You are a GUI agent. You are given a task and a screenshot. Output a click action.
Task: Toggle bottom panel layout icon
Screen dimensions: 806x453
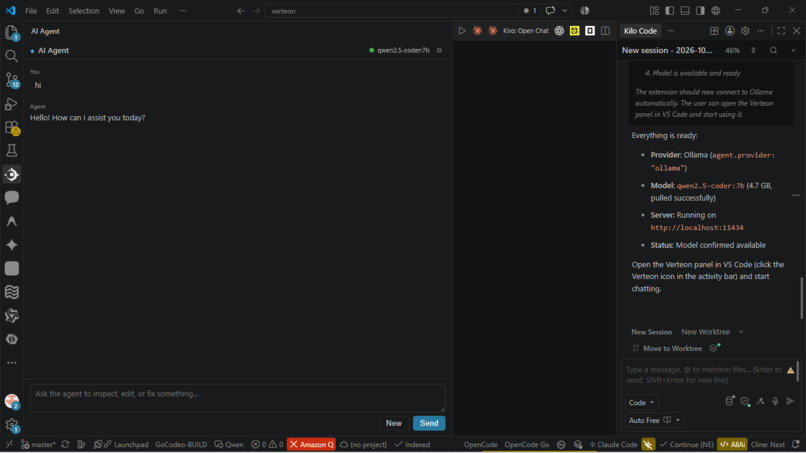(685, 10)
